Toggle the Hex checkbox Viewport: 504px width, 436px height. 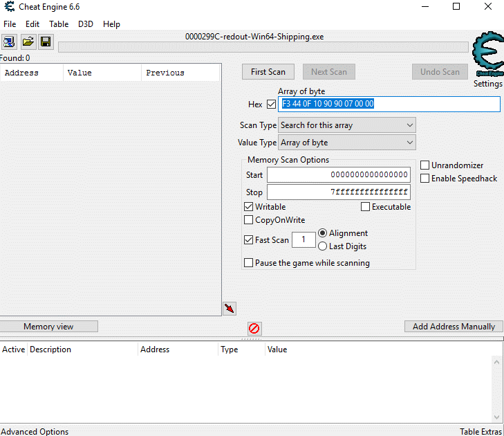(271, 105)
